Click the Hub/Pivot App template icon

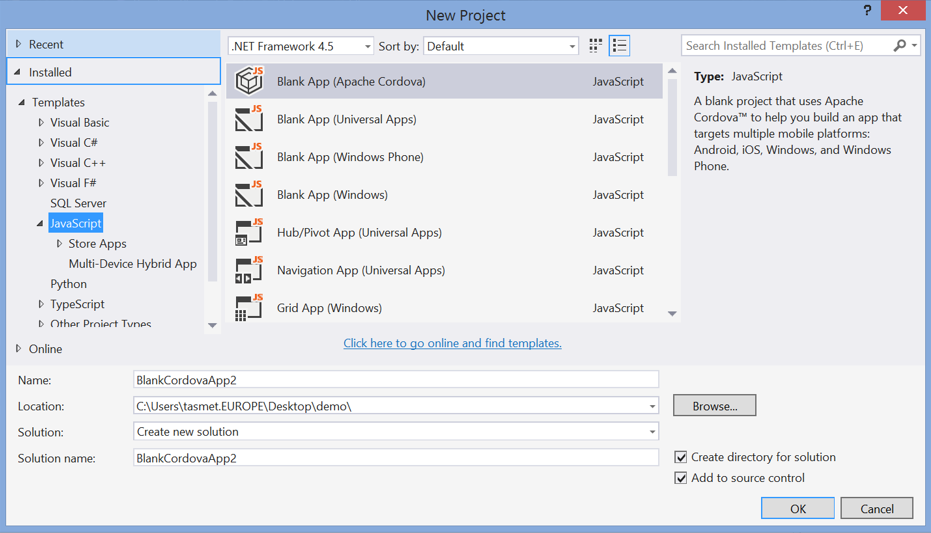point(249,232)
